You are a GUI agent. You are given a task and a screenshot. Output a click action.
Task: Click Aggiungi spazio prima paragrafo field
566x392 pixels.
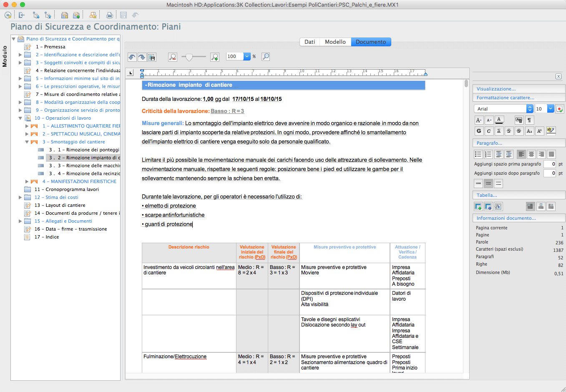[x=550, y=164]
